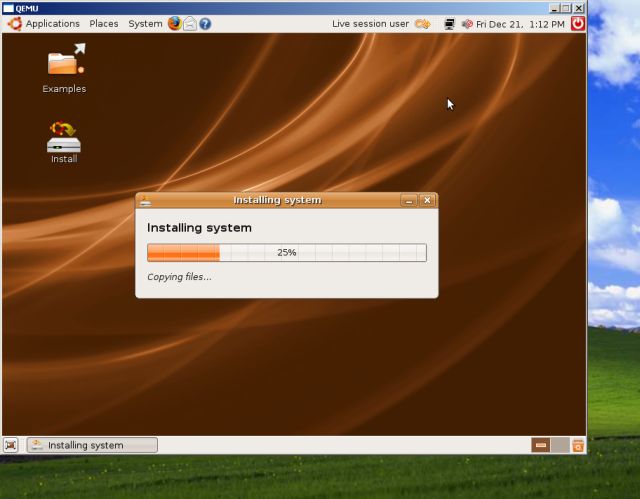Open the Places menu

click(104, 24)
